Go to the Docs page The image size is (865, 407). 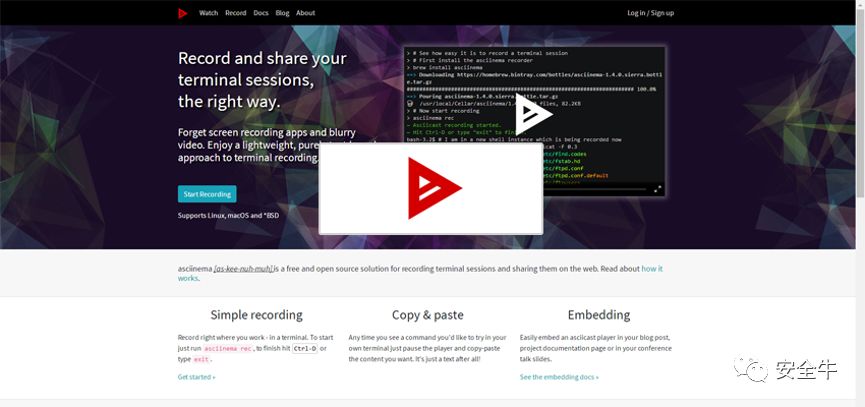(x=261, y=13)
